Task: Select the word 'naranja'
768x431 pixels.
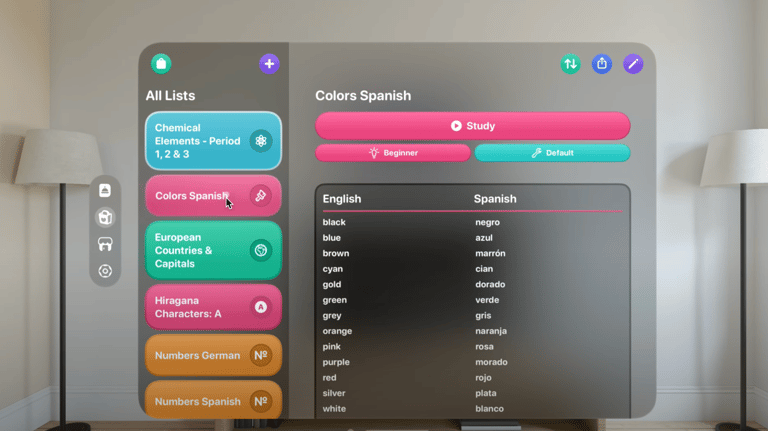Action: tap(491, 332)
